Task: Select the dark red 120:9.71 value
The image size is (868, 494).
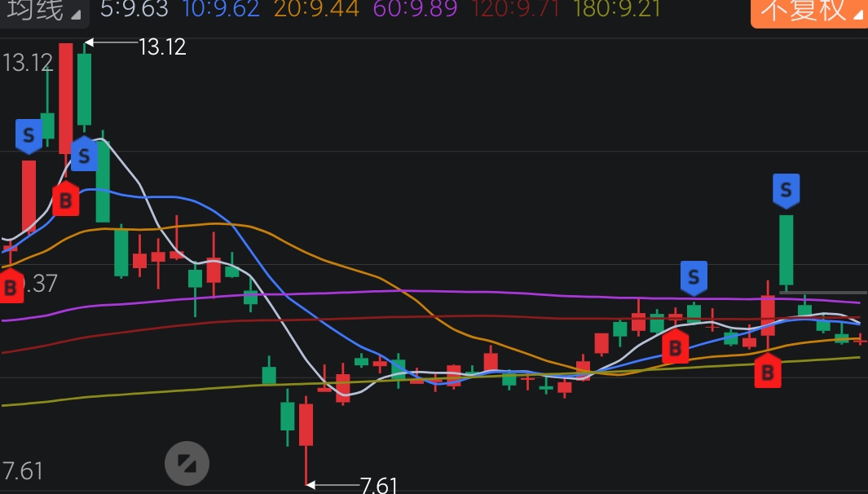Action: pos(516,9)
